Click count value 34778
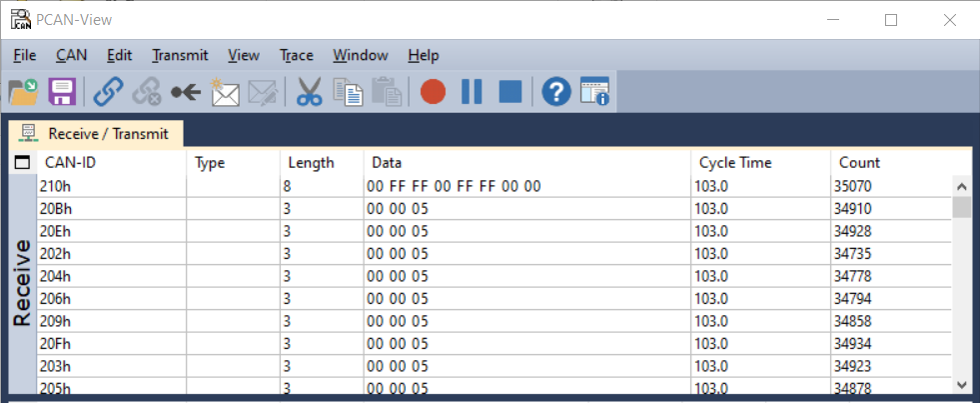The image size is (980, 403). (852, 276)
